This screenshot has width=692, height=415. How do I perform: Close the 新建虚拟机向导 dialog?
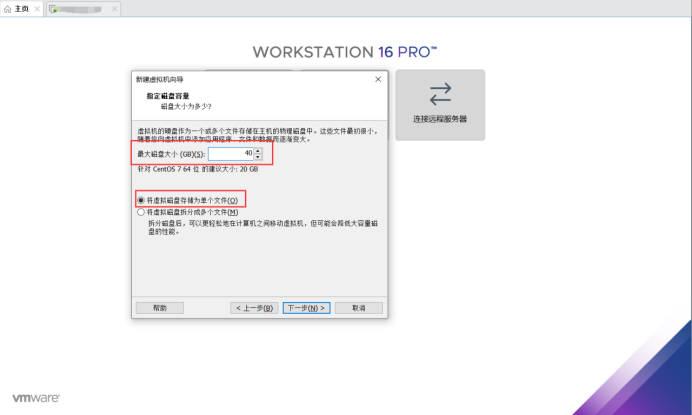[x=378, y=79]
